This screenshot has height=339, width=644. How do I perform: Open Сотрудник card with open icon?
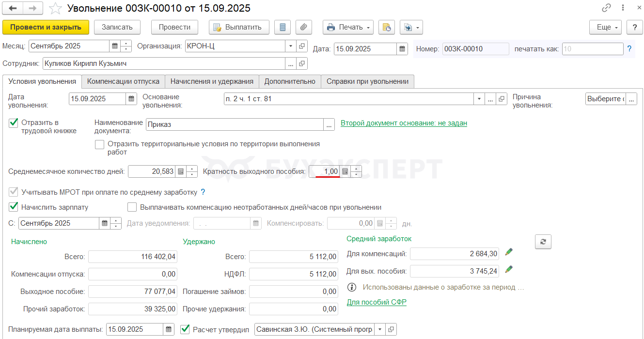click(x=302, y=63)
